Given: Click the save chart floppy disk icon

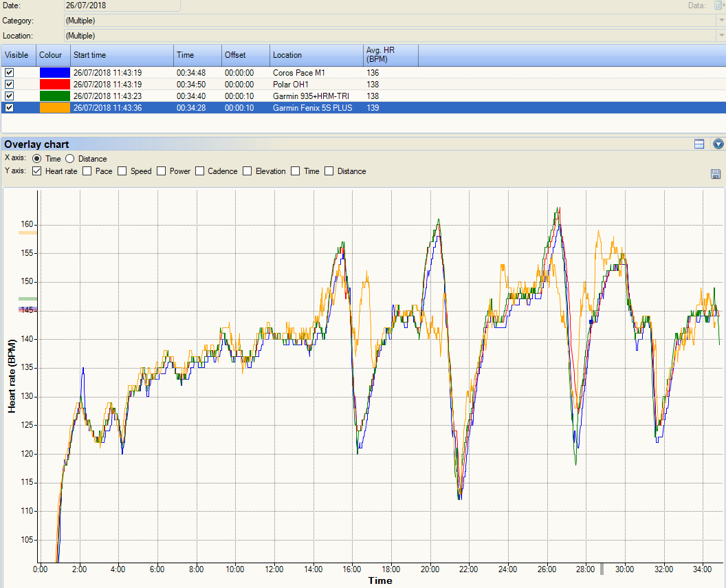Looking at the screenshot, I should [x=716, y=174].
